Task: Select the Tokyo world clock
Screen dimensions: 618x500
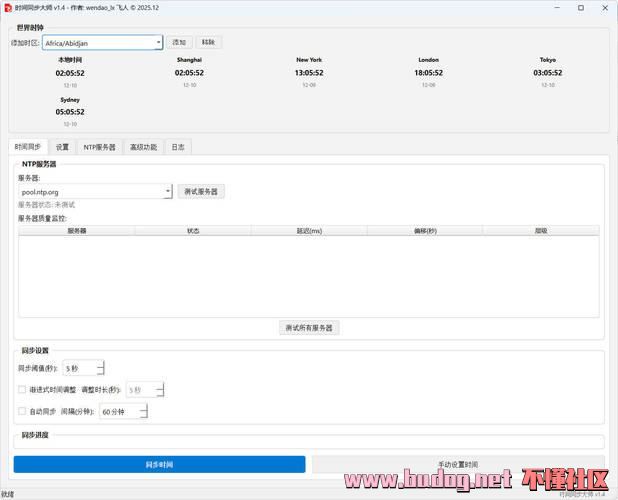Action: 547,72
